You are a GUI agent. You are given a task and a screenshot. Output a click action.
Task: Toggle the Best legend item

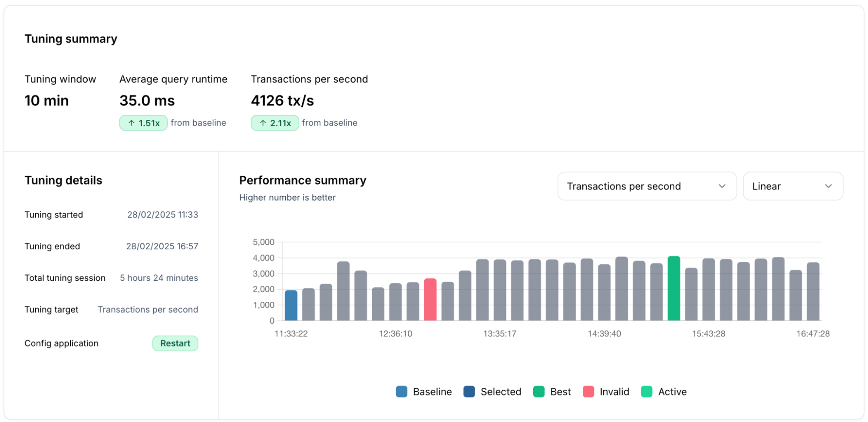pos(552,392)
